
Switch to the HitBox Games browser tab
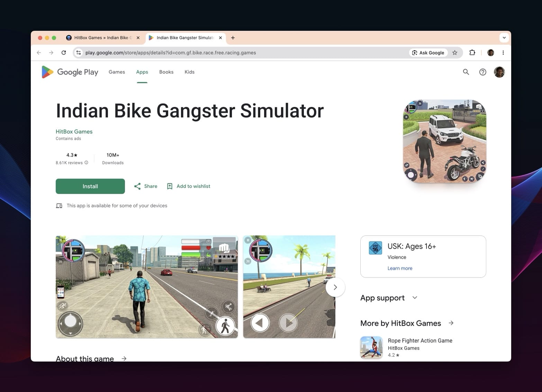tap(103, 38)
